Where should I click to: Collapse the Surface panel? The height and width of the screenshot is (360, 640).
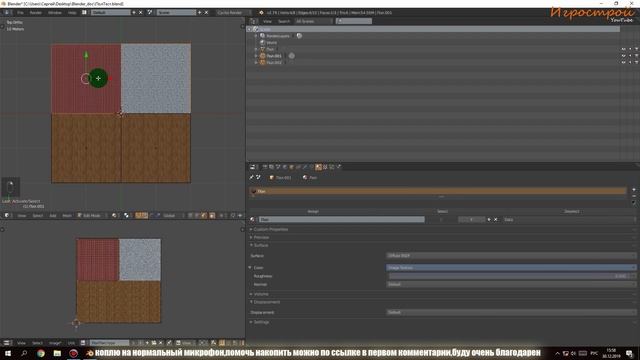point(260,245)
